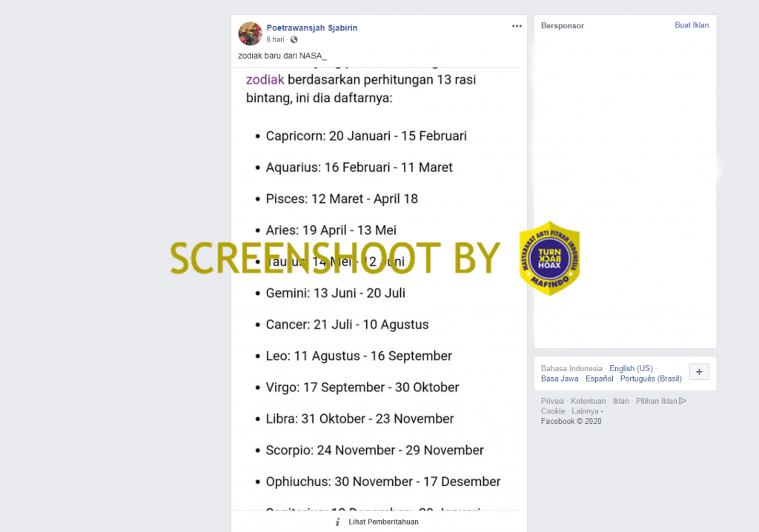Select Español language option
Screen dimensions: 759x532
(599, 379)
